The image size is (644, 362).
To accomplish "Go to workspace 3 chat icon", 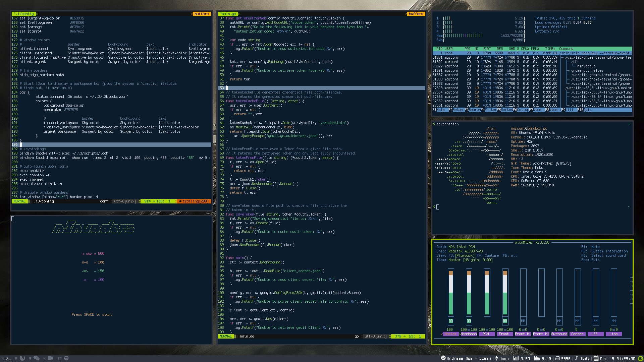I will (x=37, y=358).
